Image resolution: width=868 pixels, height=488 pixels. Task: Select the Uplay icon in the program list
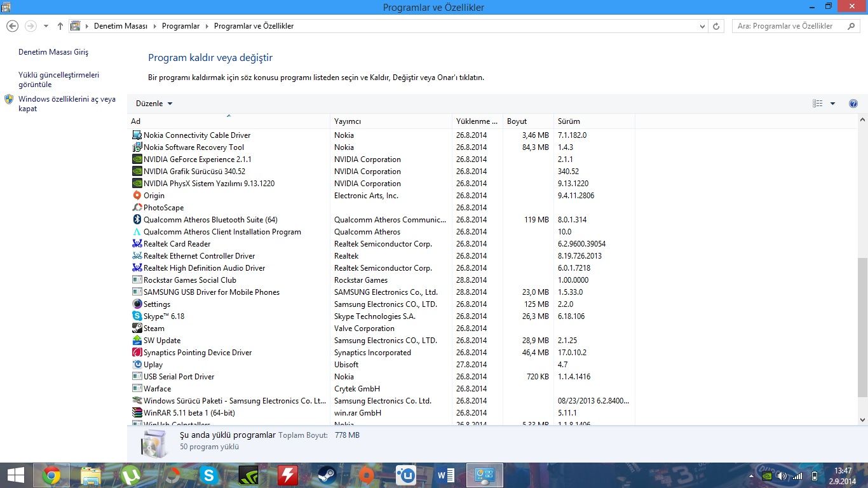point(137,365)
